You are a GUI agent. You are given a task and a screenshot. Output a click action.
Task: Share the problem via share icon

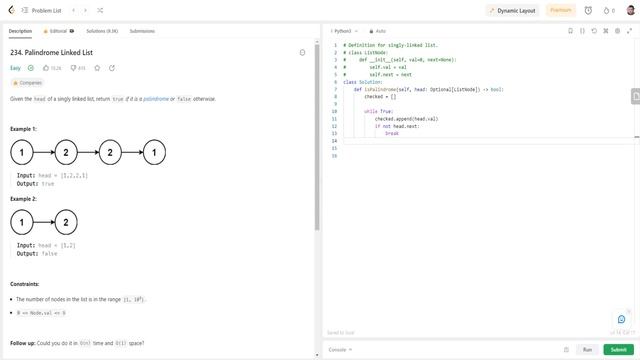pyautogui.click(x=112, y=68)
